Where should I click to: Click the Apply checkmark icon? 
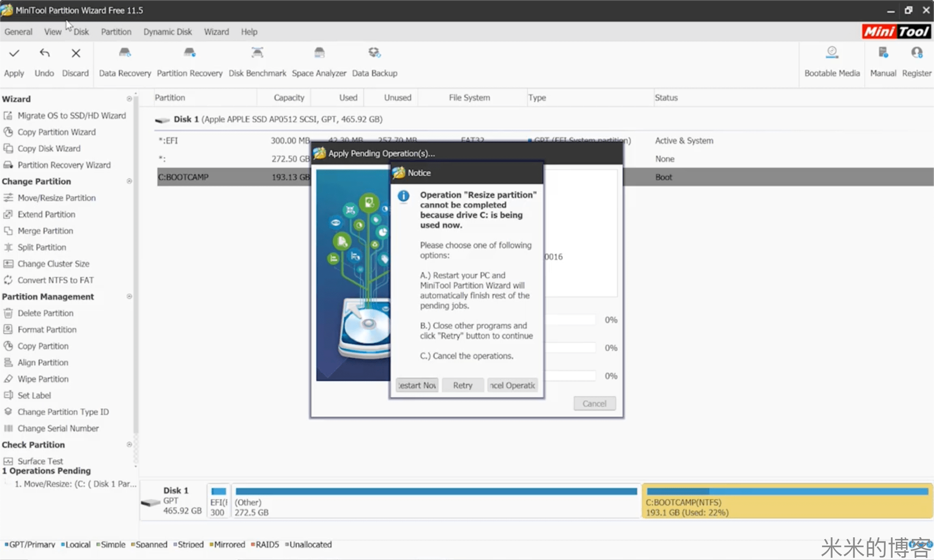[14, 53]
